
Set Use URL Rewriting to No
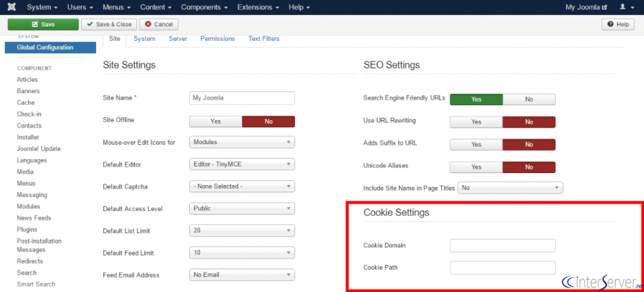coord(529,122)
